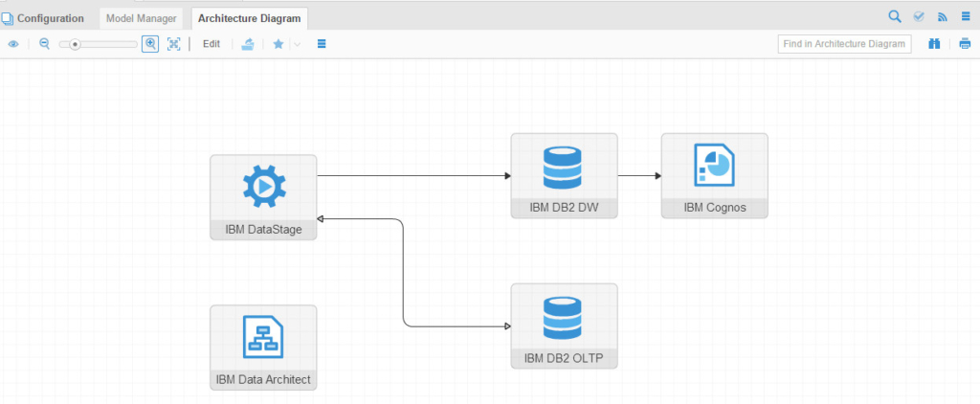Click the fit-to-content icon
The width and height of the screenshot is (980, 404).
174,44
